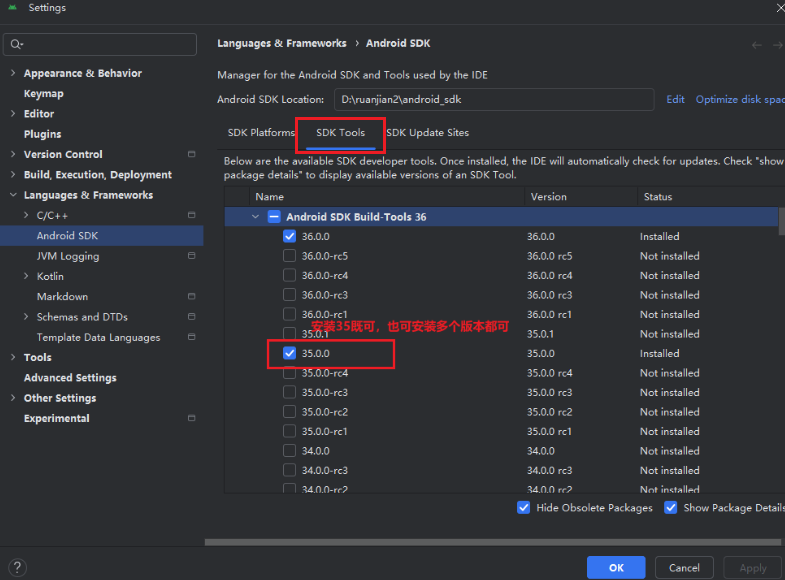785x580 pixels.
Task: Click the 36.0.0 rc5 version cell
Action: tap(549, 256)
